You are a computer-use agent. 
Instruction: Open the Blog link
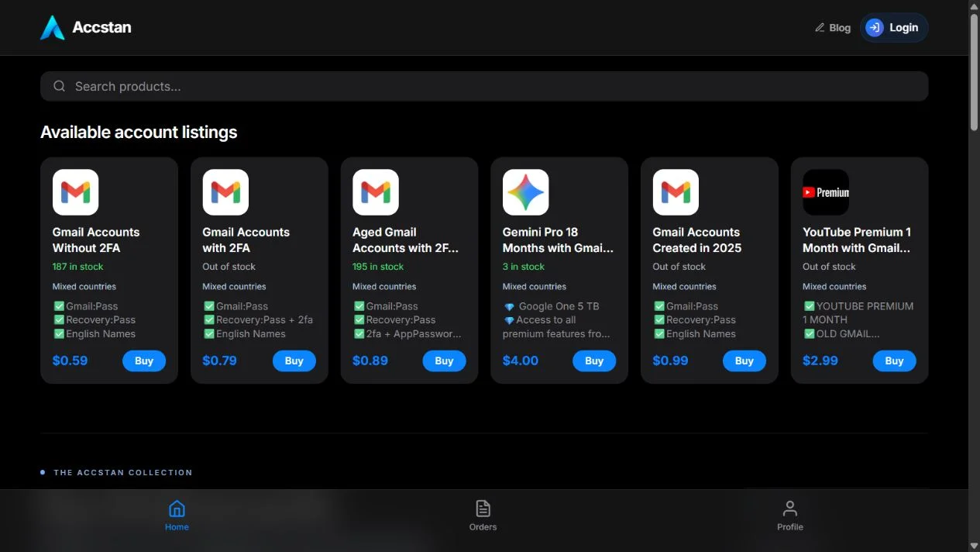833,27
